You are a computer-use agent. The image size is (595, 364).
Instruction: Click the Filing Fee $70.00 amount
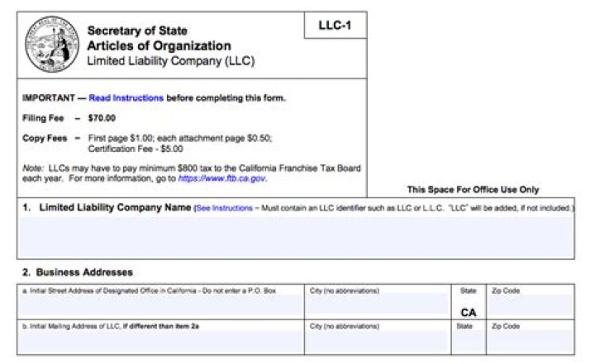(102, 118)
